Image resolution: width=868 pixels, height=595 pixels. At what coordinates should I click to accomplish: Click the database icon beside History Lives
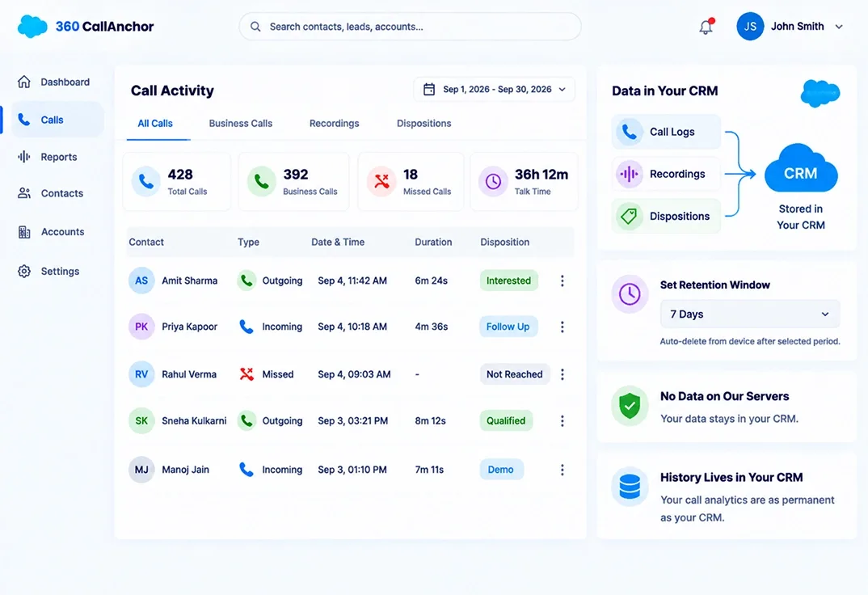pyautogui.click(x=630, y=487)
